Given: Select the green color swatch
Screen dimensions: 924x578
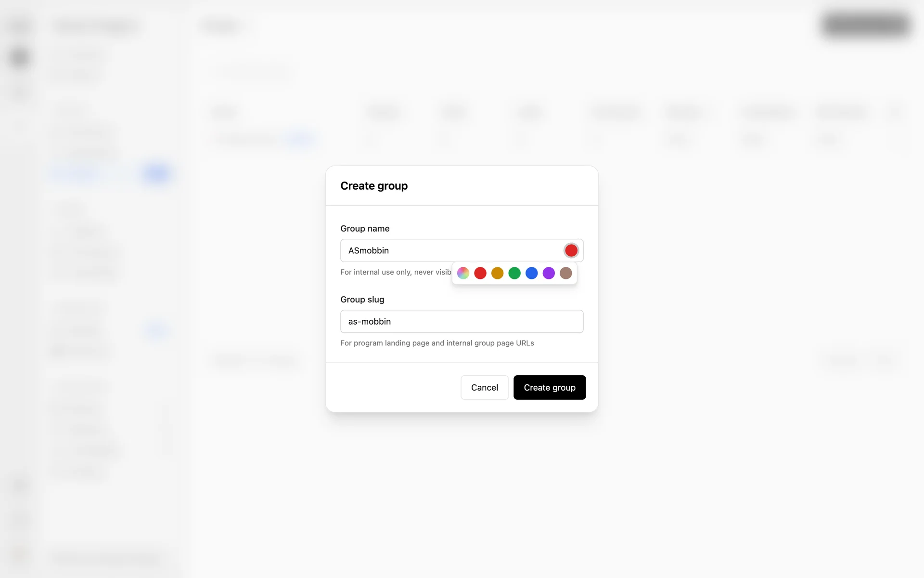Looking at the screenshot, I should click(x=514, y=273).
